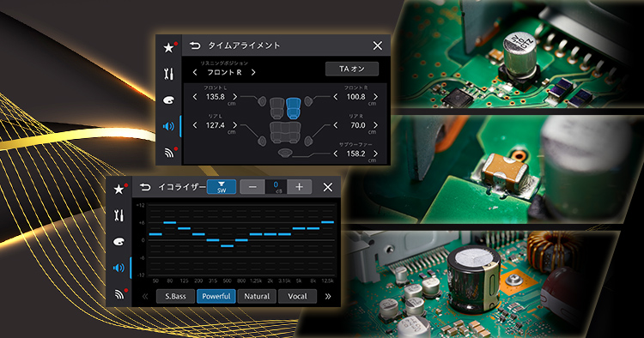Adjust the 125 Hz band slider
This screenshot has width=644, height=338.
[x=184, y=228]
